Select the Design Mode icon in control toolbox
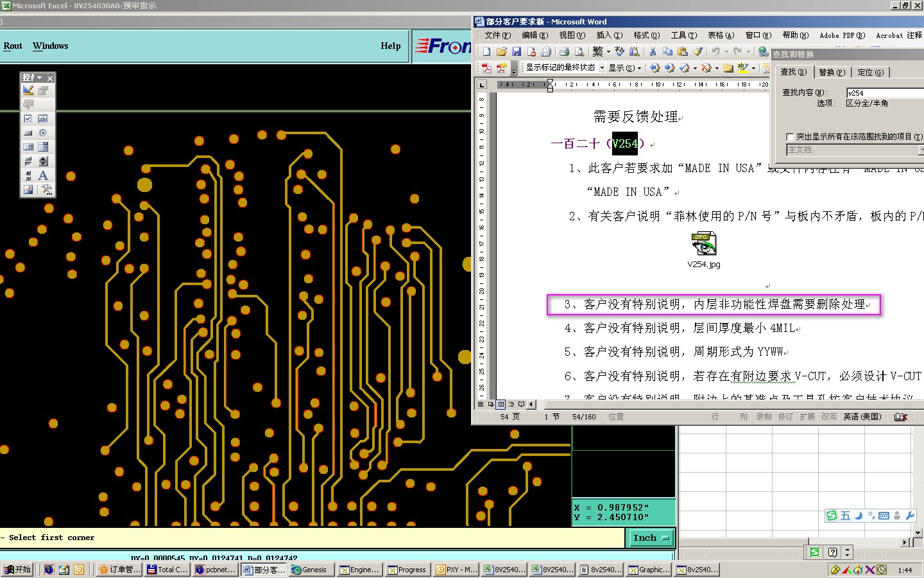924x578 pixels. (28, 91)
